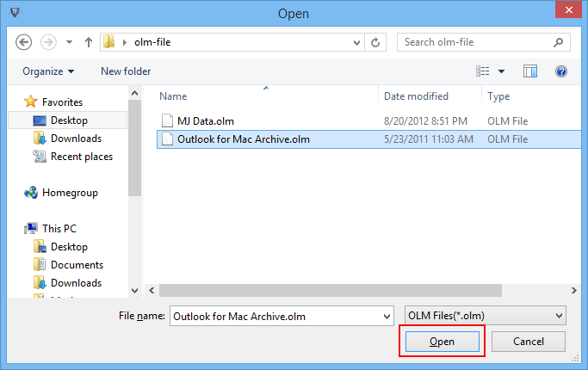Viewport: 588px width, 370px height.
Task: Click MJ Data.olm file icon
Action: (167, 120)
